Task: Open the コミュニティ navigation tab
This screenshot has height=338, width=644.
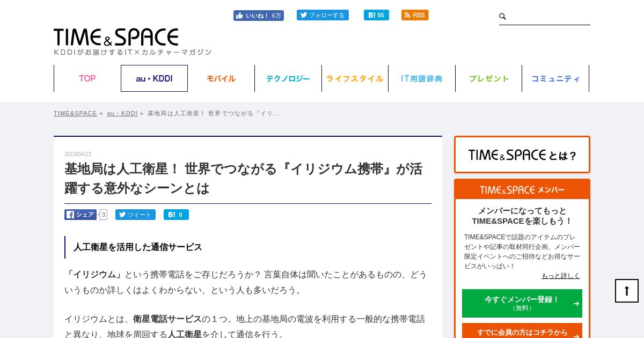Action: 555,78
